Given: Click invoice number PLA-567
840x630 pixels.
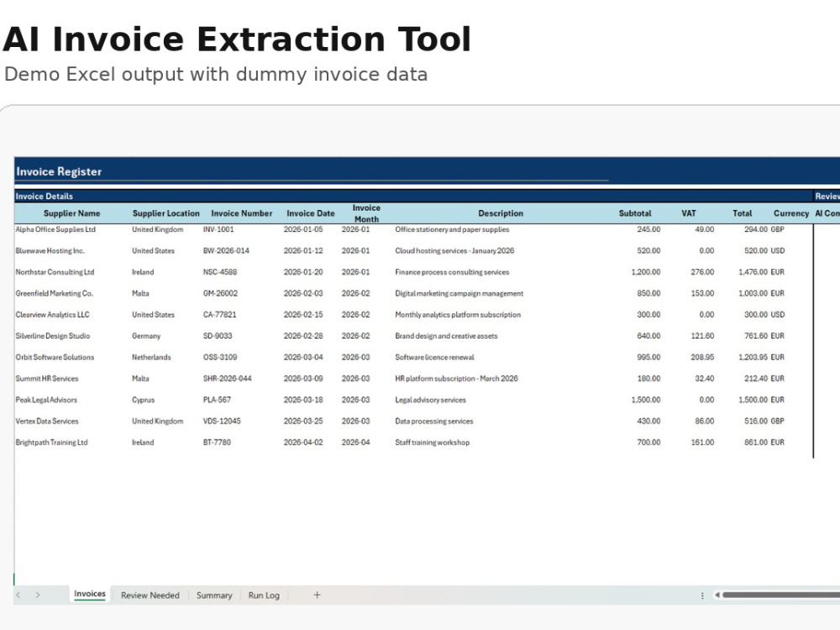Looking at the screenshot, I should tap(217, 400).
